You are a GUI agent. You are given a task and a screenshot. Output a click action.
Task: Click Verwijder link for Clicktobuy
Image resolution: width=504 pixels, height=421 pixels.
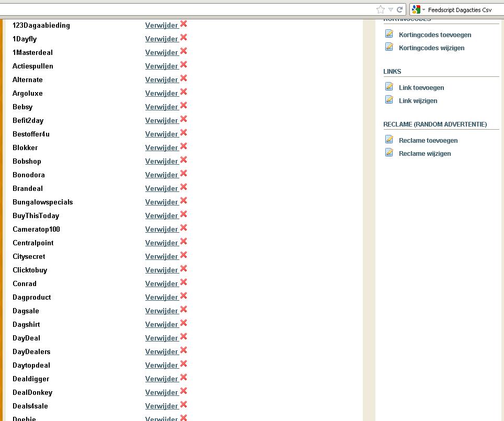pyautogui.click(x=162, y=270)
